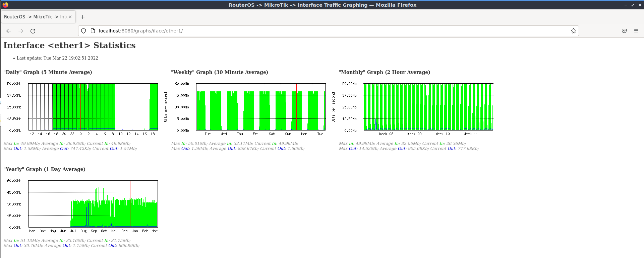Open a new tab with plus button

(83, 17)
